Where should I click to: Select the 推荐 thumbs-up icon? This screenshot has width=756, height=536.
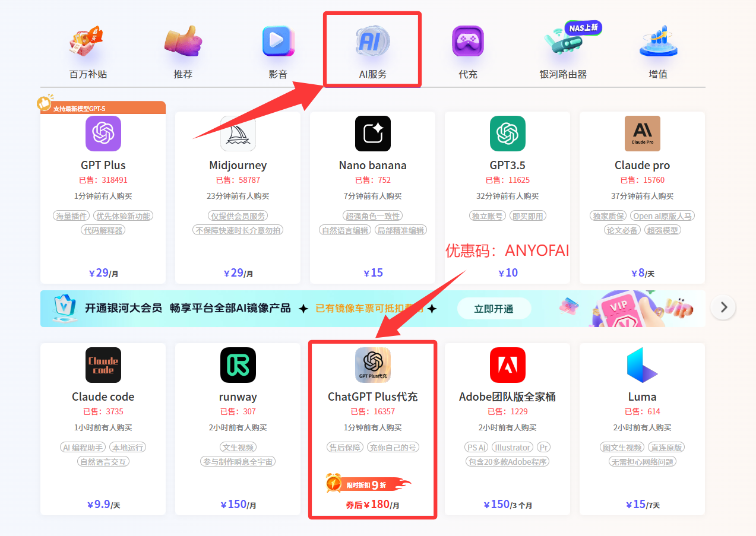coord(183,41)
